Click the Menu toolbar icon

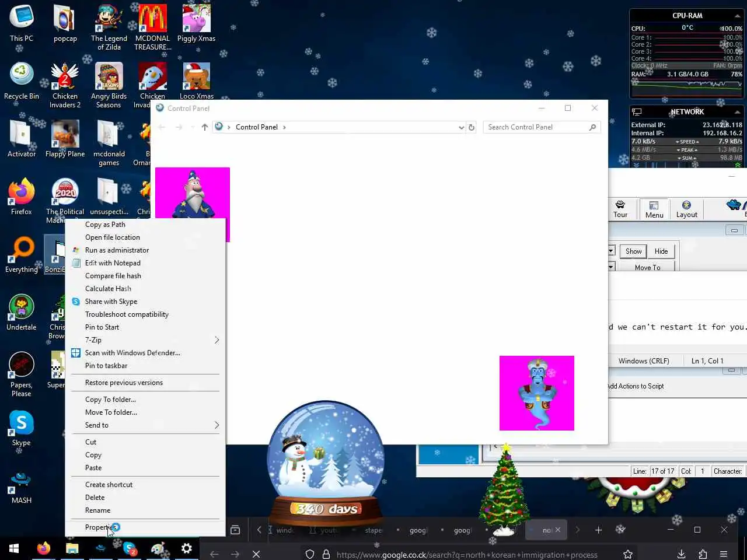[654, 209]
